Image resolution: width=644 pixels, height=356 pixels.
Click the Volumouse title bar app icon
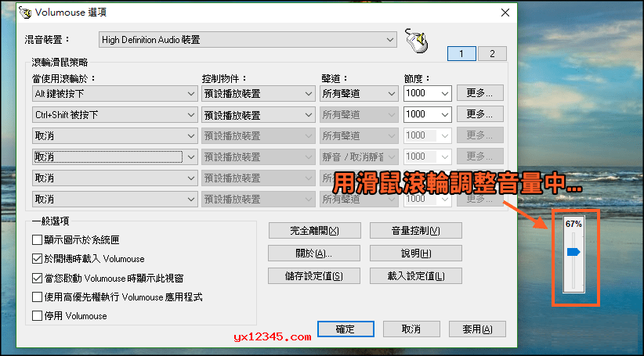point(26,13)
